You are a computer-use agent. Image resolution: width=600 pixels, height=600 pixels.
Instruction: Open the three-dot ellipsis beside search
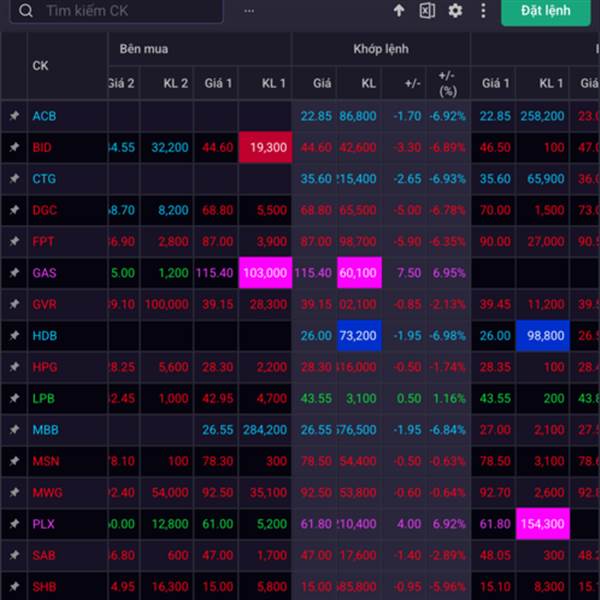point(249,11)
